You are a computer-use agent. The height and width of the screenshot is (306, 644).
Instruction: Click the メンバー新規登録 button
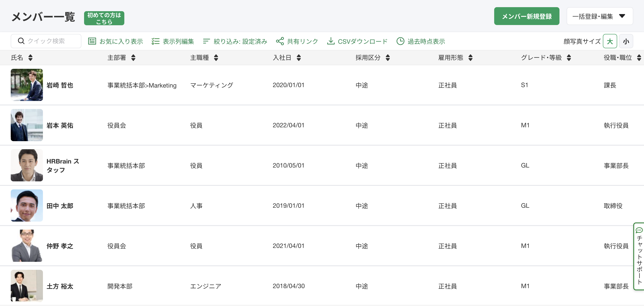pyautogui.click(x=527, y=16)
